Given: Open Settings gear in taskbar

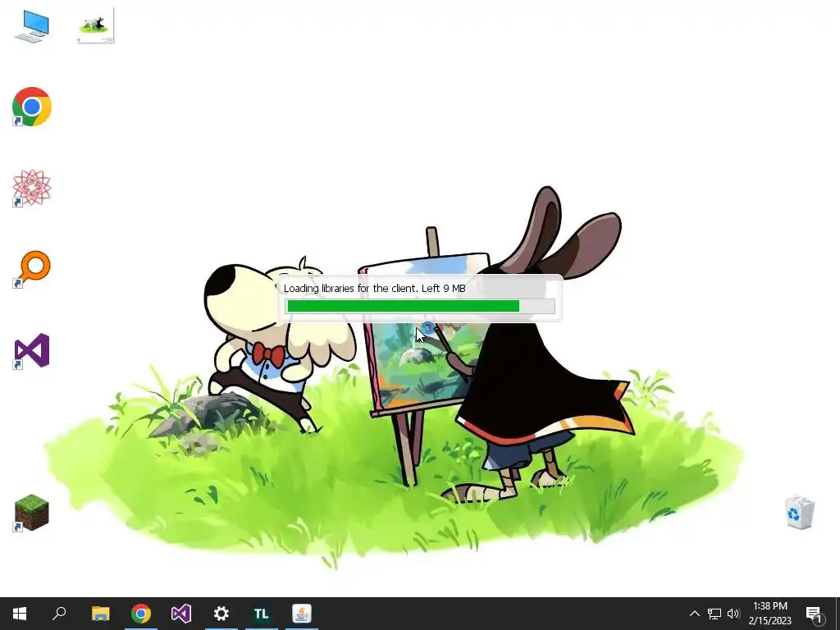Looking at the screenshot, I should (x=221, y=614).
